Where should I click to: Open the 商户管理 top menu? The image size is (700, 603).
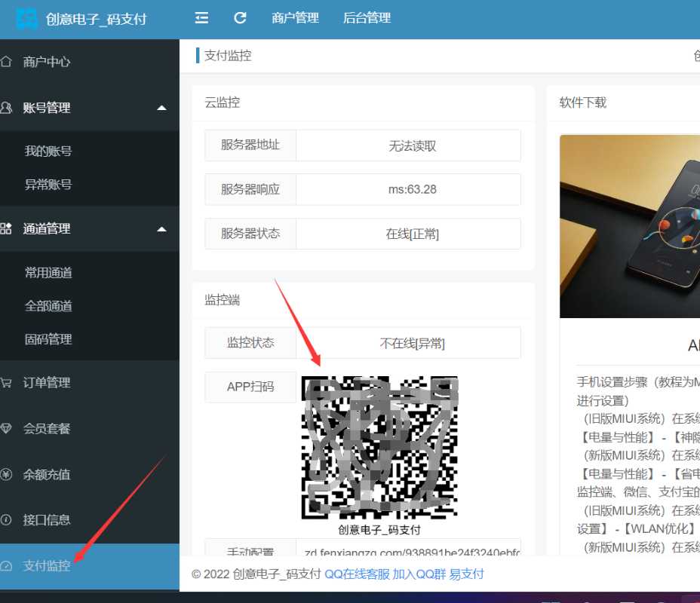[x=295, y=18]
